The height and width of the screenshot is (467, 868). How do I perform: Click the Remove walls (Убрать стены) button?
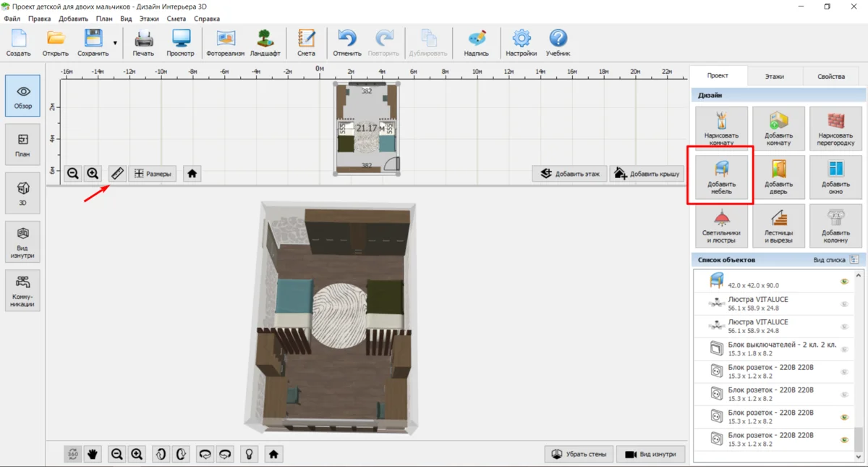[579, 454]
